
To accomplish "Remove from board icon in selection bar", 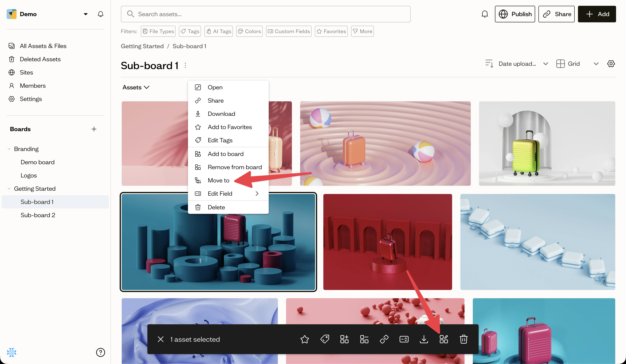I will click(x=364, y=339).
